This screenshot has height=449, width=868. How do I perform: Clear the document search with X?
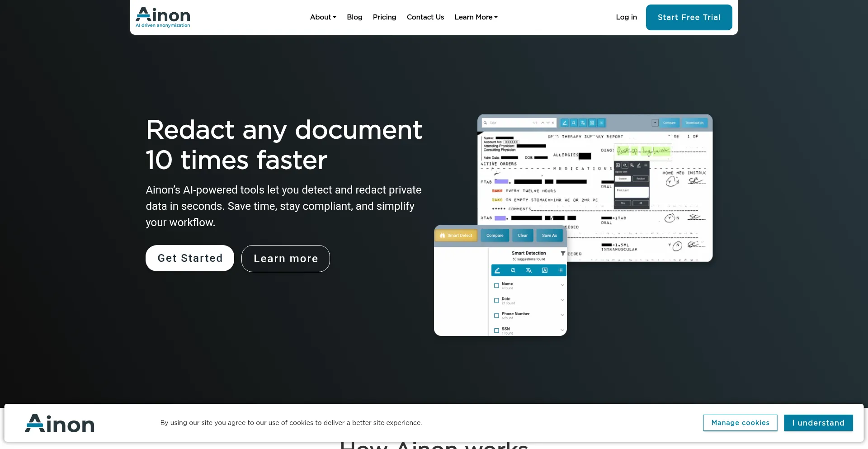pyautogui.click(x=553, y=123)
